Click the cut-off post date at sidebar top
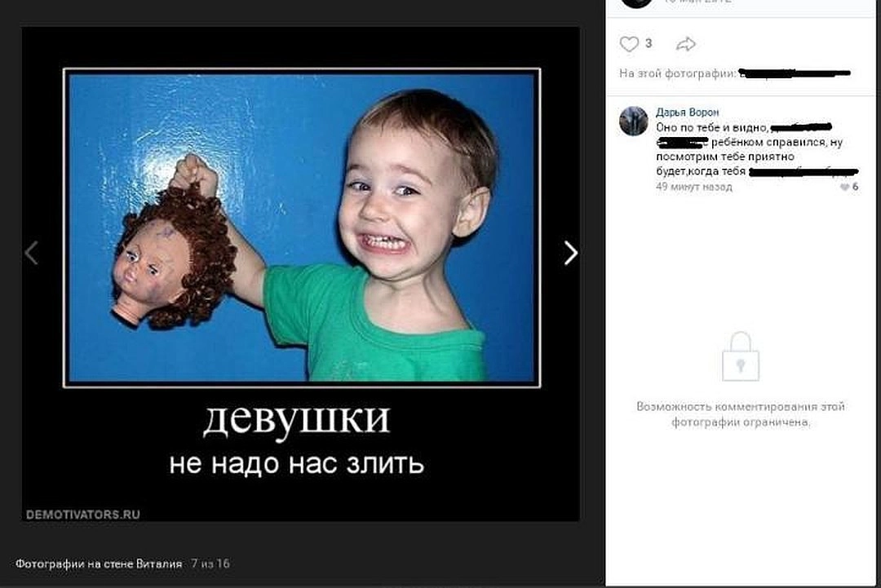Screen dimensions: 881x588 tap(697, 2)
